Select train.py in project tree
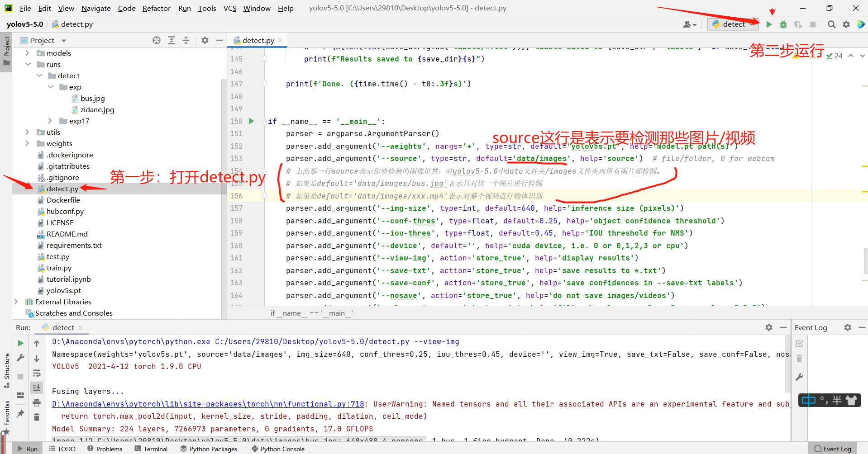868x454 pixels. (59, 268)
